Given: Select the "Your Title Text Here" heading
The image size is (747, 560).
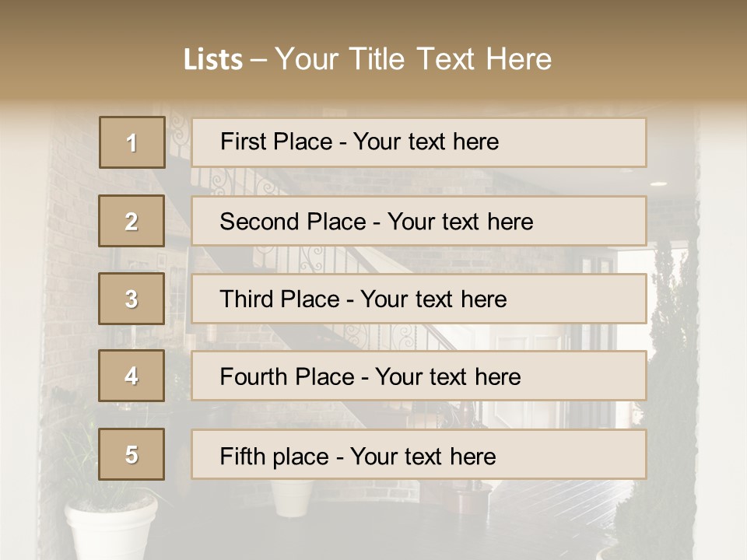Looking at the screenshot, I should [413, 59].
